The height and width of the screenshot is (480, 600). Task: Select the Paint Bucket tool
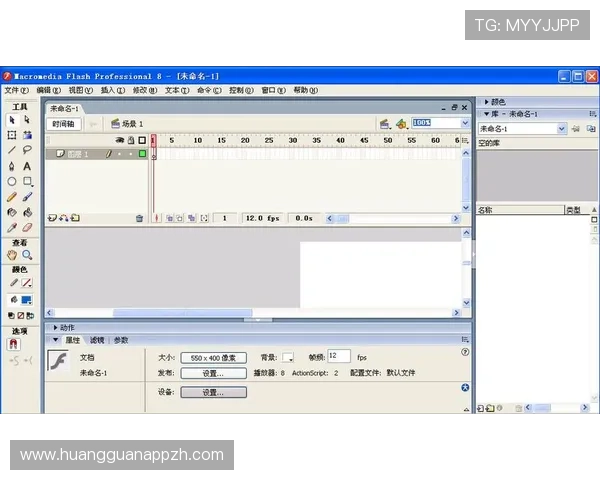[27, 212]
